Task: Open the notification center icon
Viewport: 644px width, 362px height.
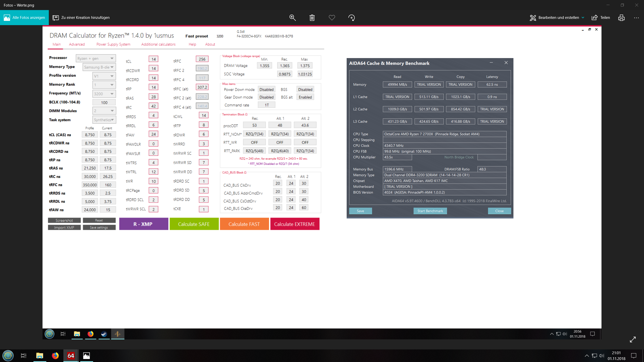Action: tap(634, 355)
